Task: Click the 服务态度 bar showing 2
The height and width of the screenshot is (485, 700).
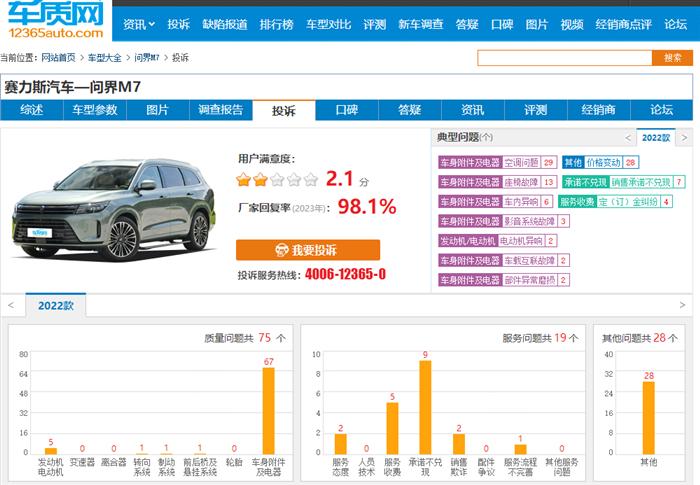Action: [x=341, y=444]
